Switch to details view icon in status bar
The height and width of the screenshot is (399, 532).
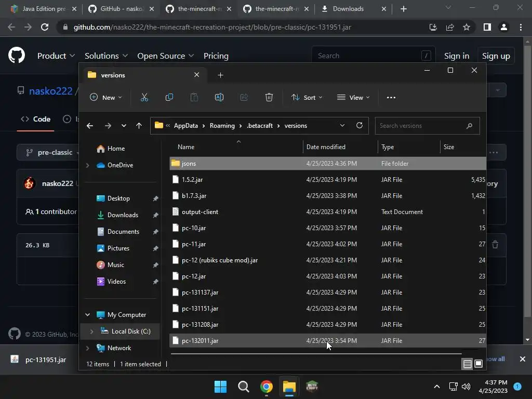pyautogui.click(x=467, y=364)
